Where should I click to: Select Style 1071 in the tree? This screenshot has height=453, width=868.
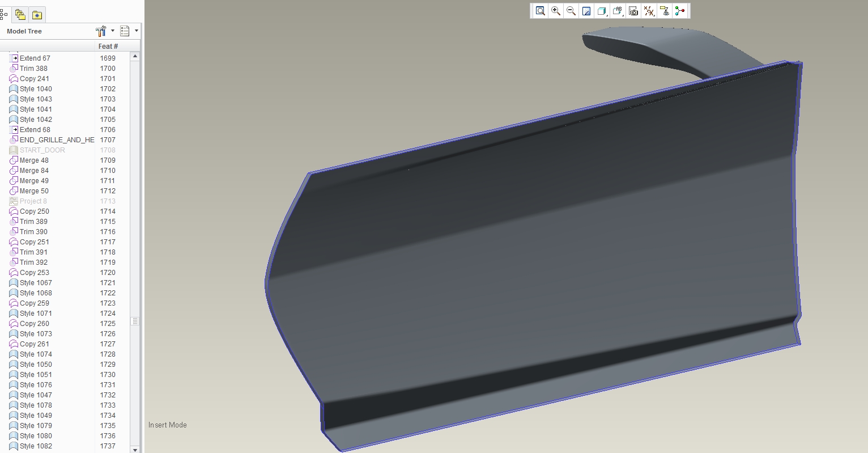(x=36, y=314)
